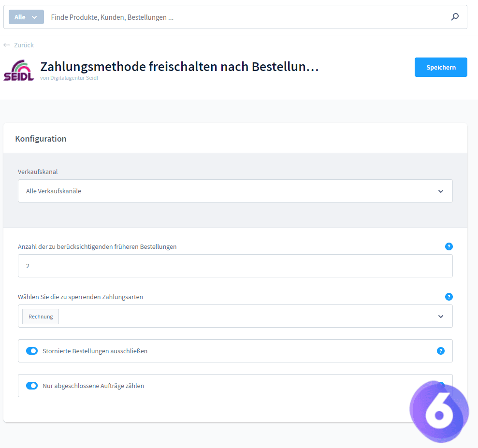The image size is (478, 448).
Task: Click the Zurück link
Action: [24, 44]
